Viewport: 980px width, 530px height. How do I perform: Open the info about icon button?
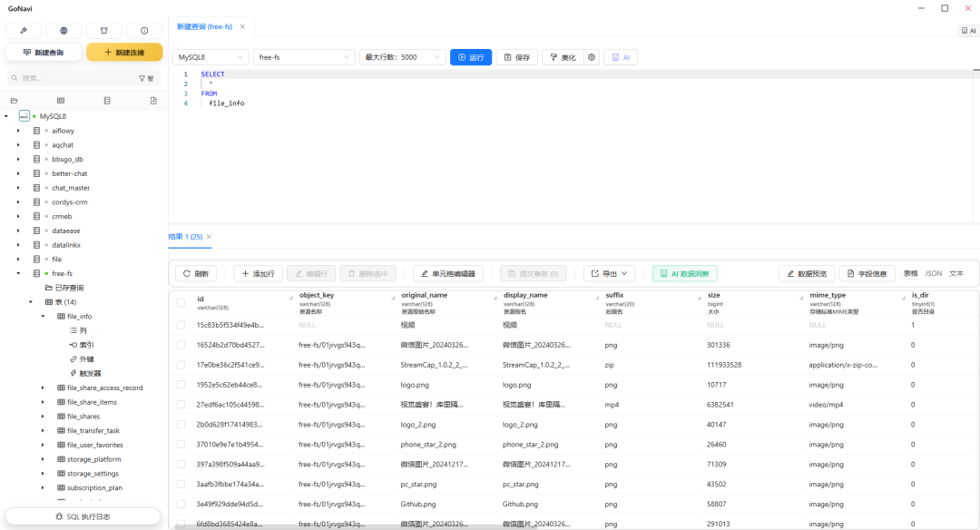(144, 30)
